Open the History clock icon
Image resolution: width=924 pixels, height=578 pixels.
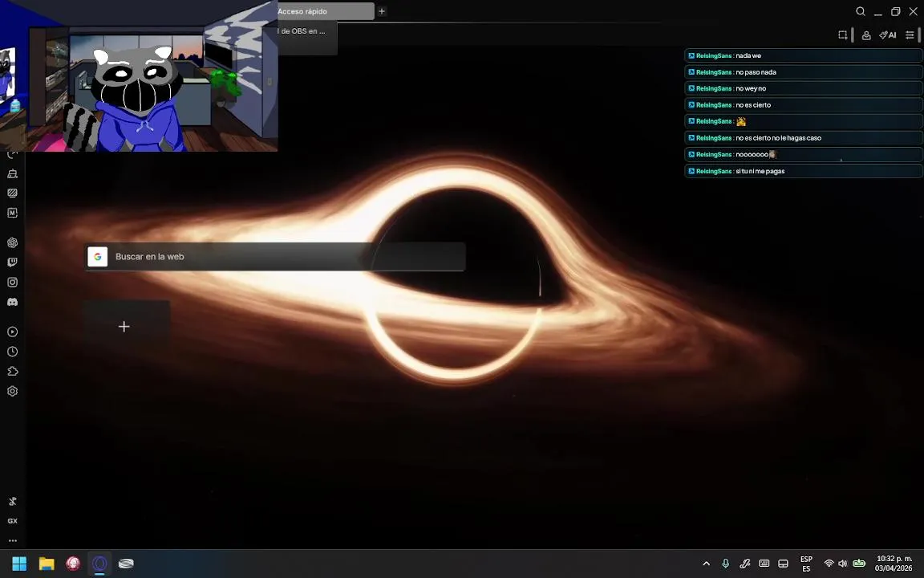[x=12, y=352]
